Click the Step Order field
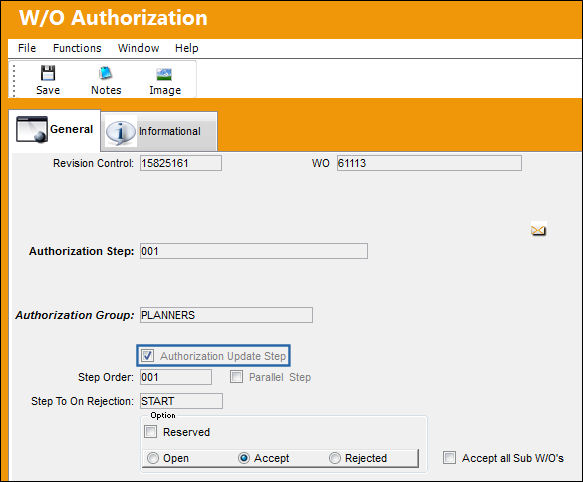The image size is (583, 482). click(x=176, y=377)
